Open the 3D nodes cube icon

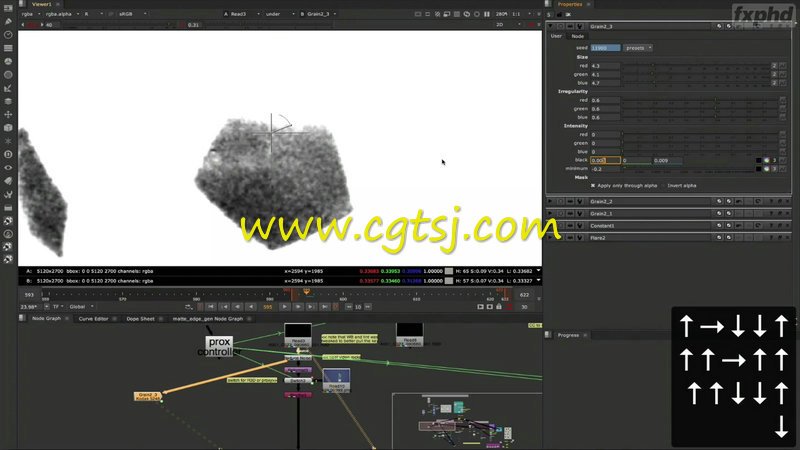point(8,128)
